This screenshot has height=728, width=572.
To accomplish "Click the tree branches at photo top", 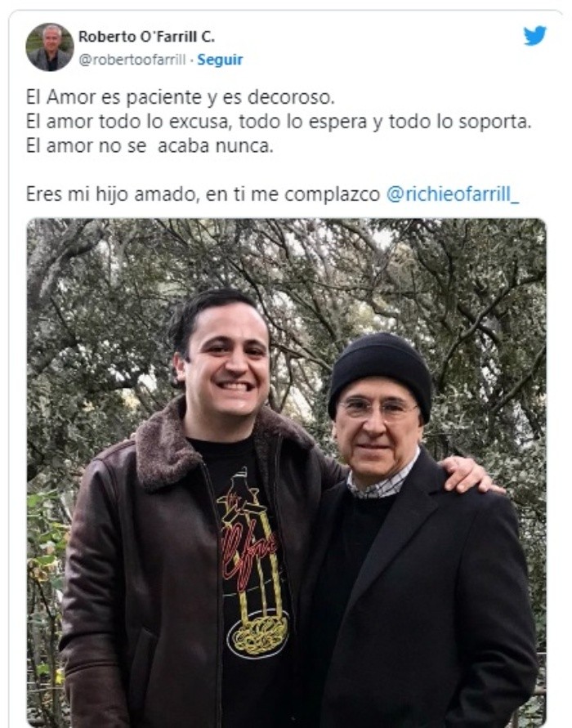I will pos(287,260).
